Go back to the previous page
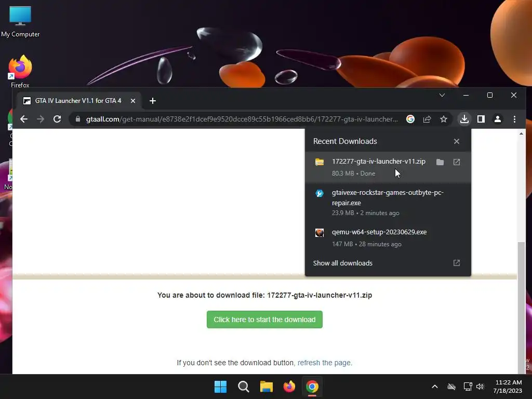Screen dimensions: 532x399 point(24,119)
